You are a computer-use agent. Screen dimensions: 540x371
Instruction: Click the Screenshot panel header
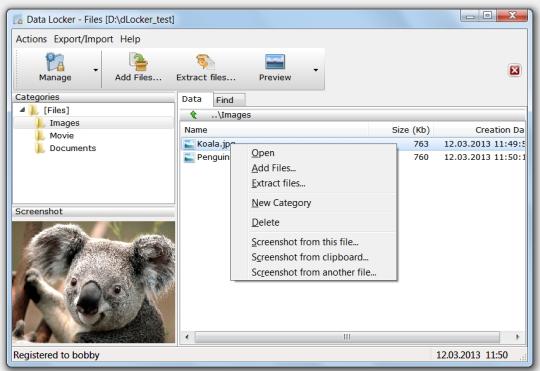tap(94, 212)
